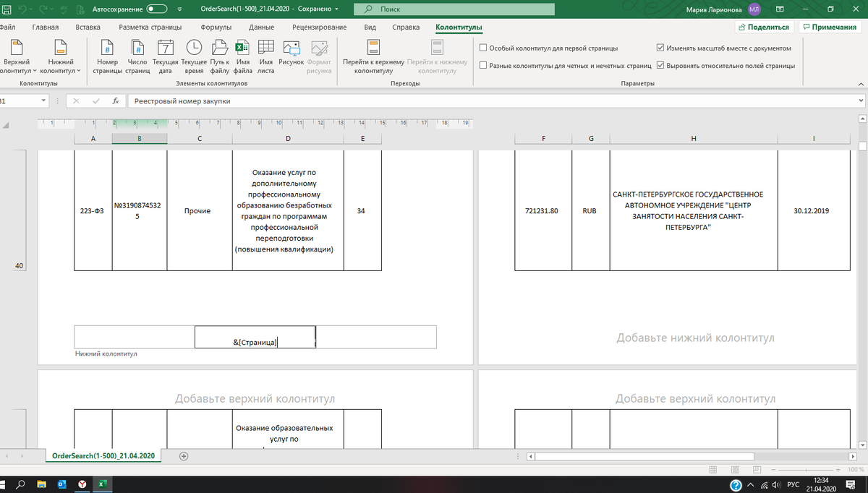Viewport: 868px width, 493px height.
Task: Open Outlook from the taskbar
Action: (61, 484)
